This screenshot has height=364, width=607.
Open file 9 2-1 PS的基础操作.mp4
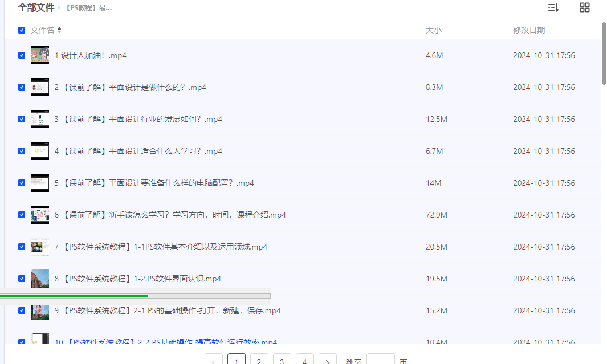click(167, 310)
